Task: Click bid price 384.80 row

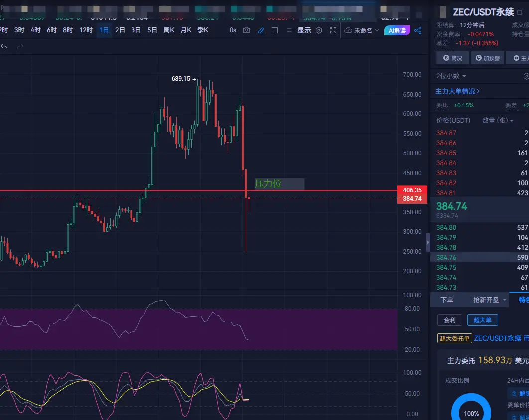Action: 479,228
